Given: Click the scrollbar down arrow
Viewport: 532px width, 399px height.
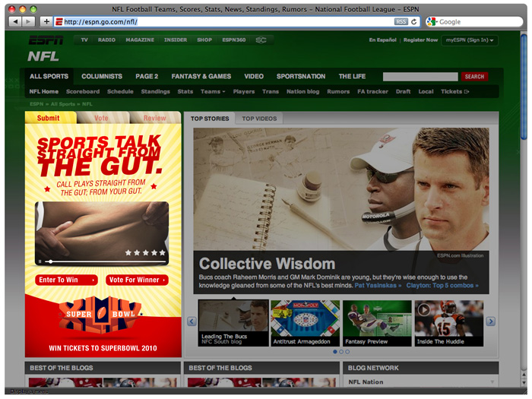Looking at the screenshot, I should click(524, 383).
